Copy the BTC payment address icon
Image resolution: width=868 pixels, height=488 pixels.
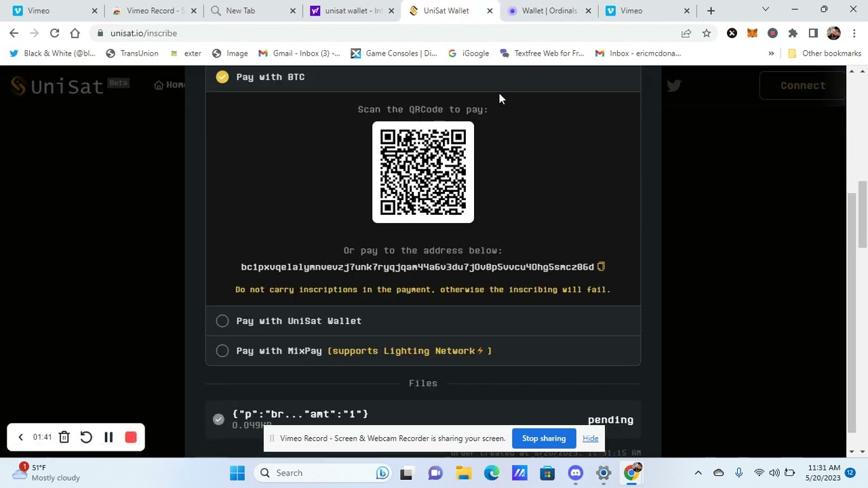click(x=601, y=266)
